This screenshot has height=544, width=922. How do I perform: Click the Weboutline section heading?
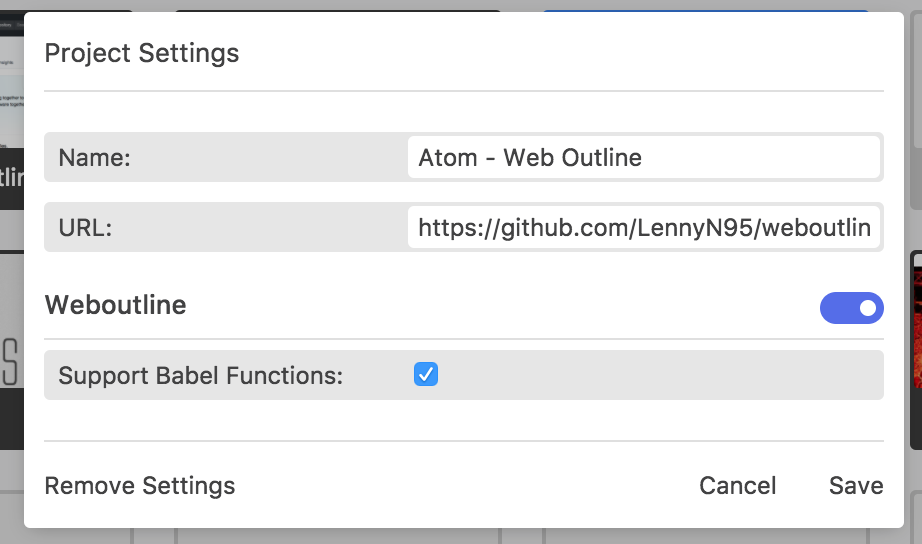pos(116,305)
